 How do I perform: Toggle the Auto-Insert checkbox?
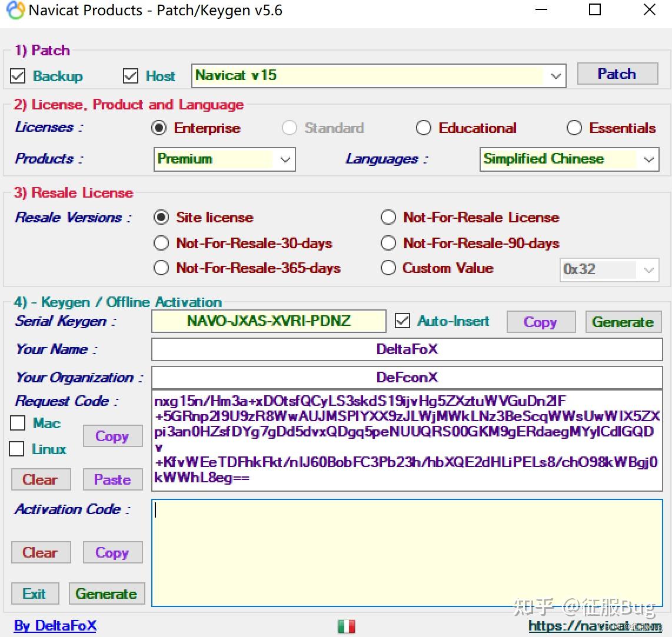(402, 321)
